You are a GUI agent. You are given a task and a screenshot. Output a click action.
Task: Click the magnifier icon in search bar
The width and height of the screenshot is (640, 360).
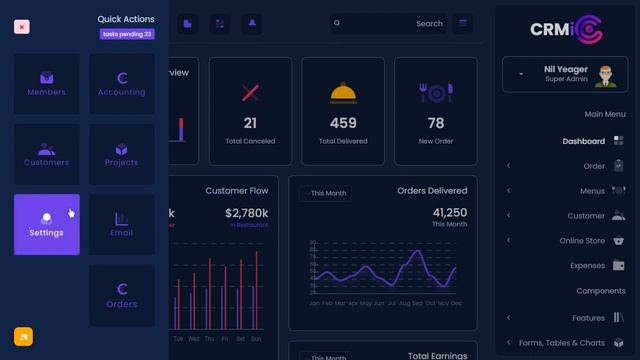[337, 23]
